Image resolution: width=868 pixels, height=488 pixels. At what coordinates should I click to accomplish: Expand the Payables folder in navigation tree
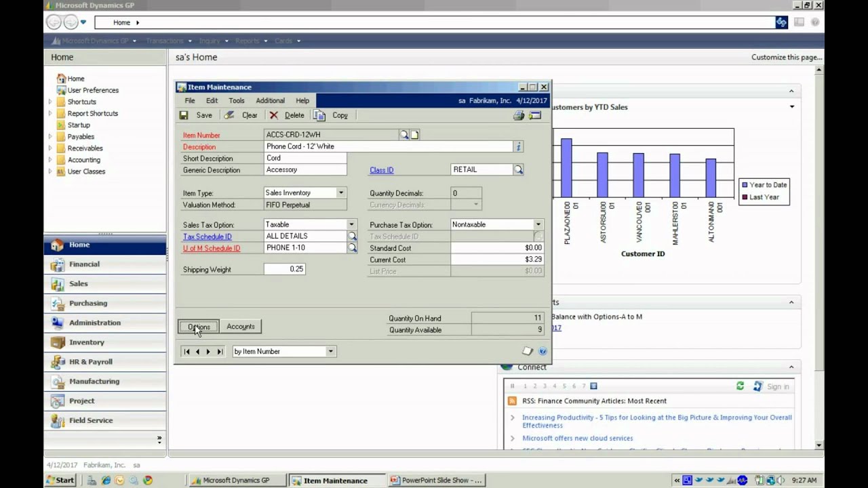tap(50, 136)
